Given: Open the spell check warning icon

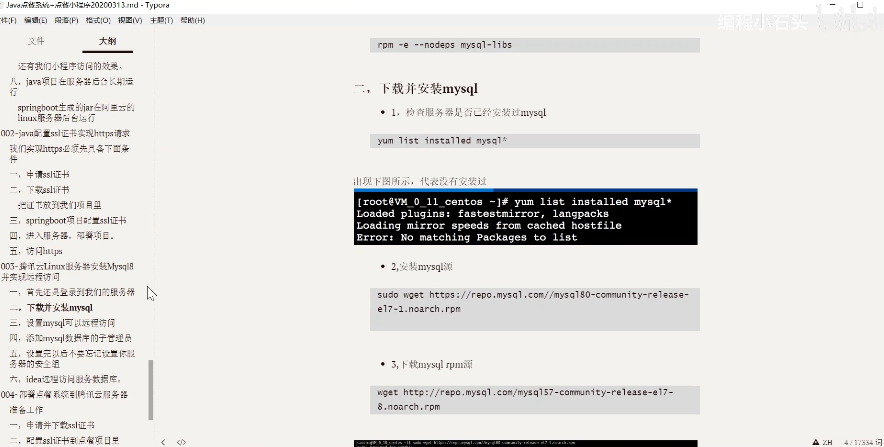Looking at the screenshot, I should click(x=816, y=442).
